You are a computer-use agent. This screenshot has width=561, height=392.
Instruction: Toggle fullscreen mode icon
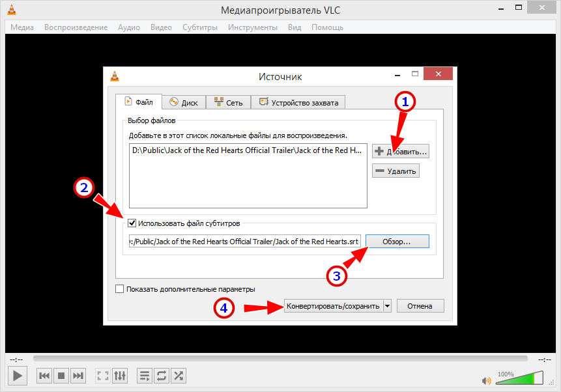tap(103, 376)
